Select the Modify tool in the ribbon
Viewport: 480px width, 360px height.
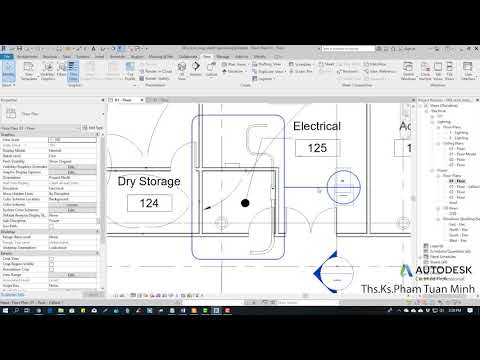pos(8,71)
